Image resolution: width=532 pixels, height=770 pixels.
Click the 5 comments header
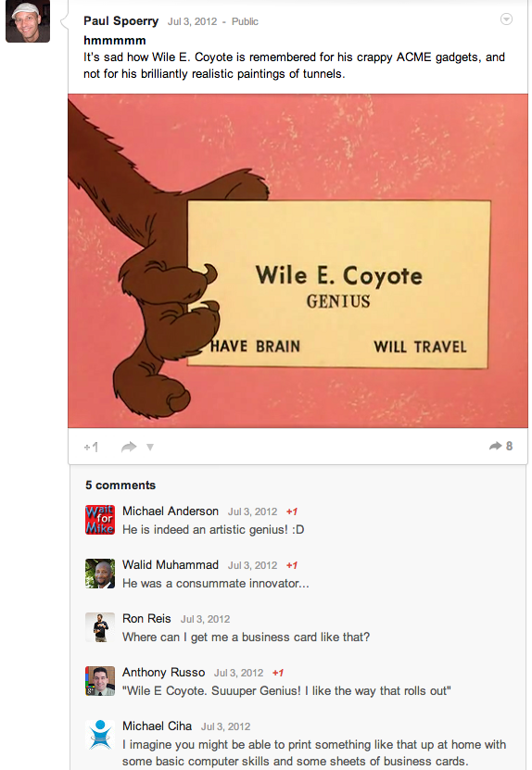coord(120,486)
